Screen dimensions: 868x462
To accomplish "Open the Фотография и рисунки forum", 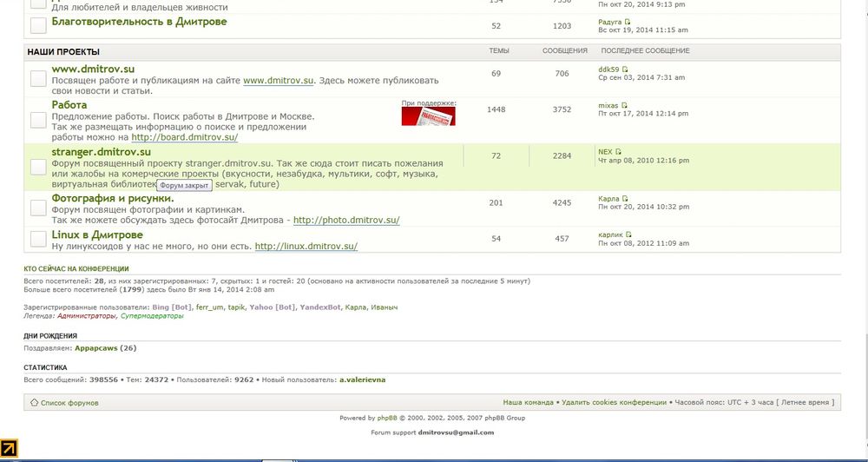I will 112,199.
